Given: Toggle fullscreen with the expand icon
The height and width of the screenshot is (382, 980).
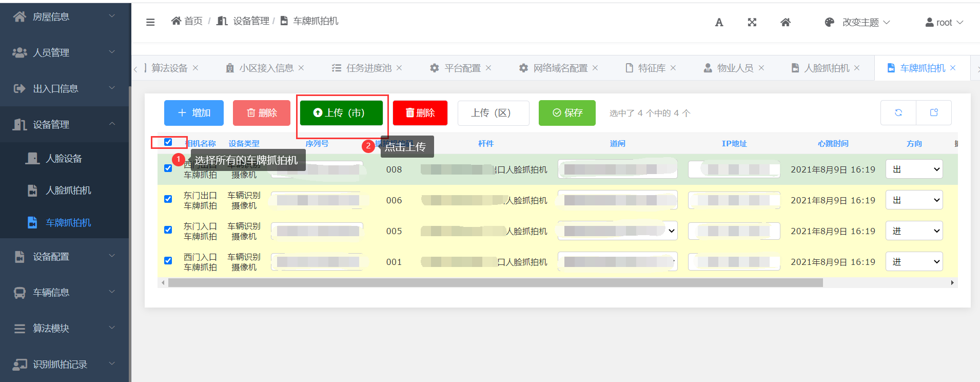Looking at the screenshot, I should coord(752,22).
